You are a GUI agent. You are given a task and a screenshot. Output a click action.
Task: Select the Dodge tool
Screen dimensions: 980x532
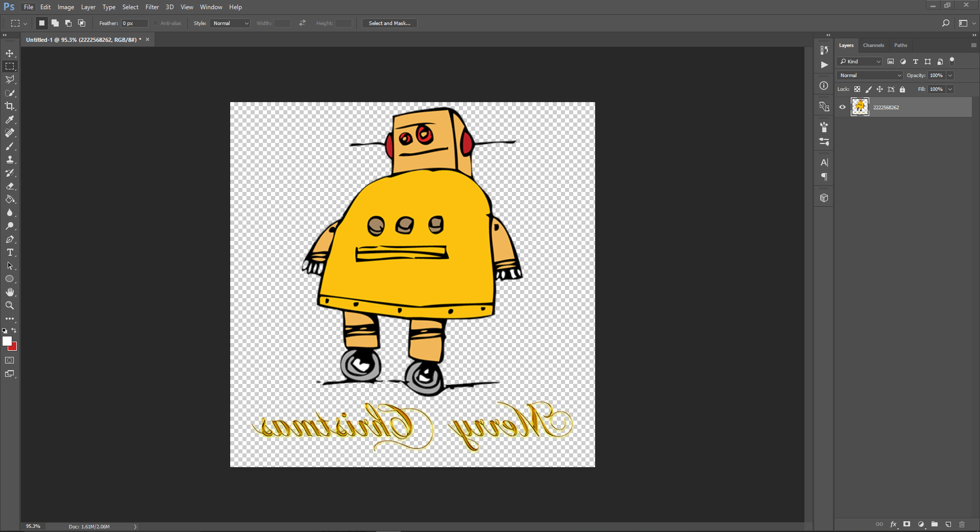coord(10,226)
